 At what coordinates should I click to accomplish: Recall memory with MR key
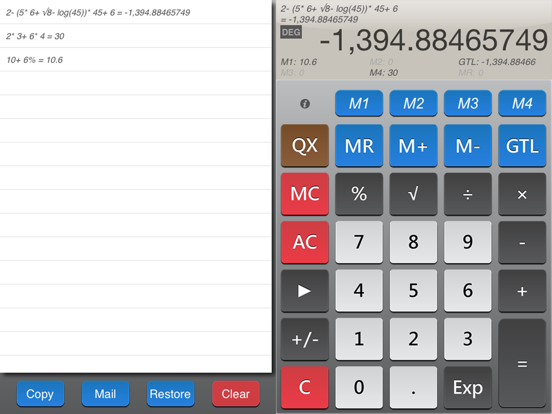[359, 145]
